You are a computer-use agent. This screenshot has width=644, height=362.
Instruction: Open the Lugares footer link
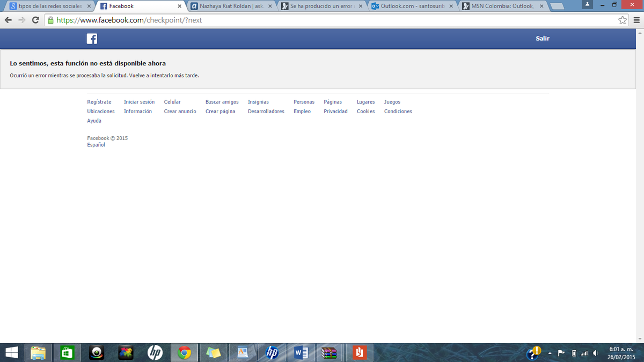(366, 102)
